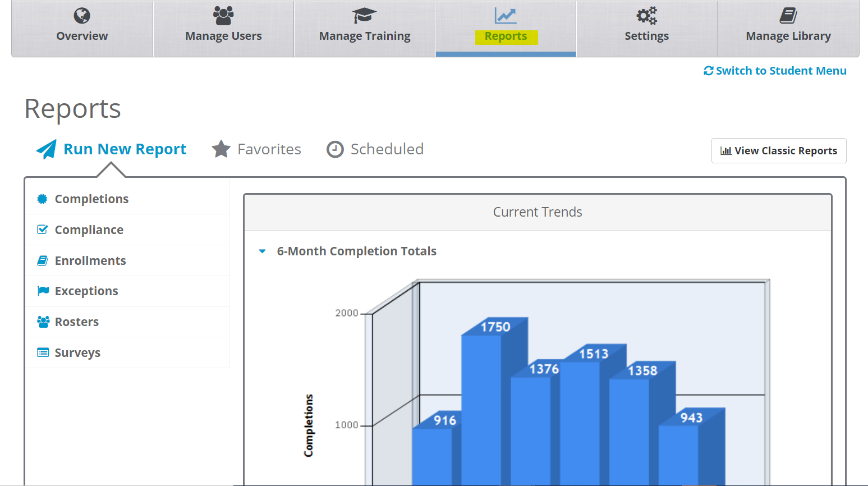
Task: Click the Run New Report paper plane icon
Action: pyautogui.click(x=47, y=149)
